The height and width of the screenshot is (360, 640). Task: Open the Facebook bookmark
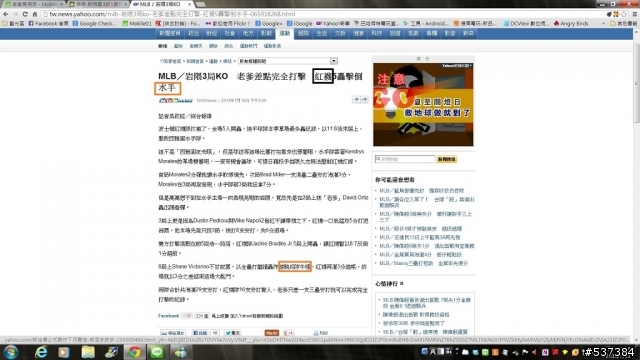pos(49,24)
